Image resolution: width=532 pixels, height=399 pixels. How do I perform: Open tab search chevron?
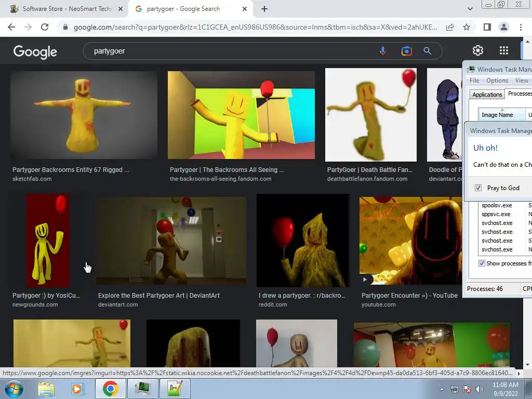(470, 9)
